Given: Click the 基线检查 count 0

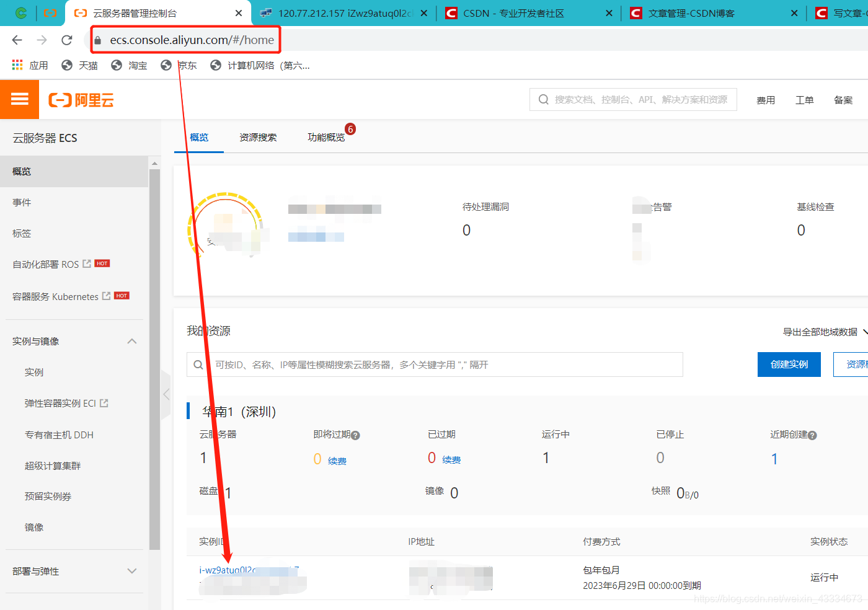Looking at the screenshot, I should 801,230.
